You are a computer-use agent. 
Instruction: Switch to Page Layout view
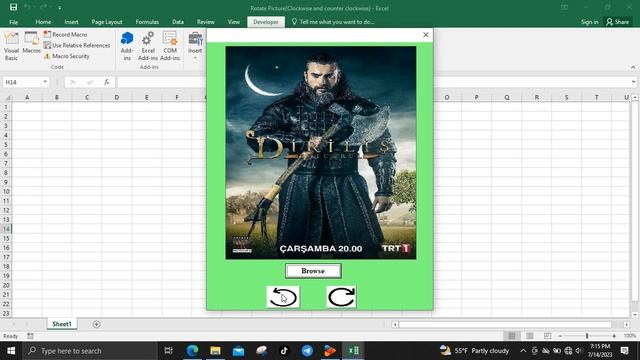point(530,336)
